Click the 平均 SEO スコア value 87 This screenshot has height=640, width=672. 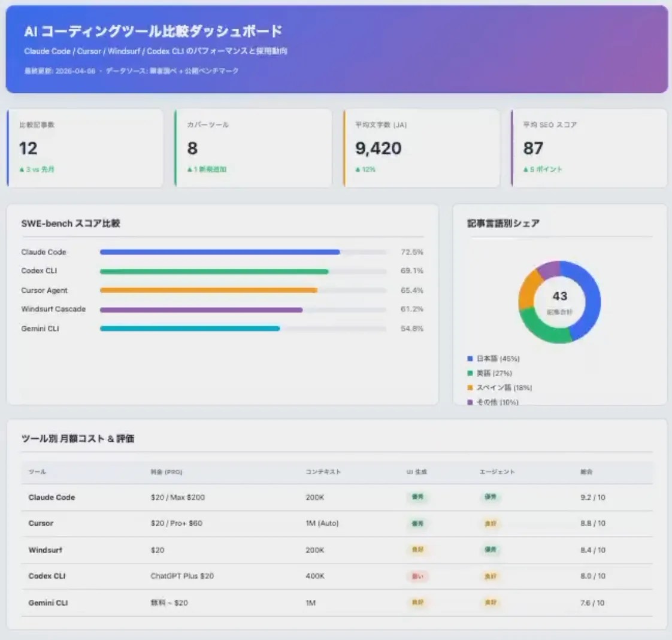coord(533,148)
